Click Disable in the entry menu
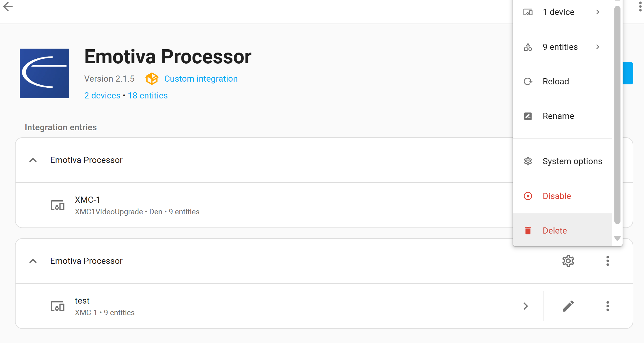The width and height of the screenshot is (644, 343). [x=557, y=196]
